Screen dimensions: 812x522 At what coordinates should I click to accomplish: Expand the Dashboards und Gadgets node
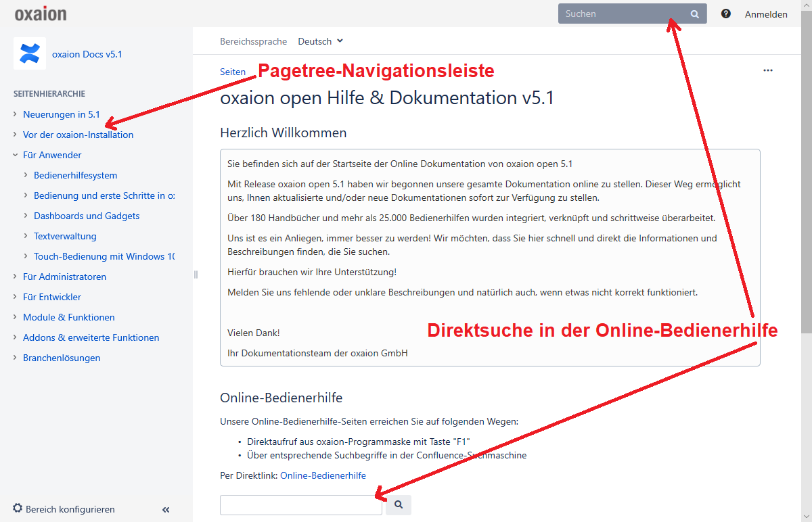pyautogui.click(x=26, y=216)
